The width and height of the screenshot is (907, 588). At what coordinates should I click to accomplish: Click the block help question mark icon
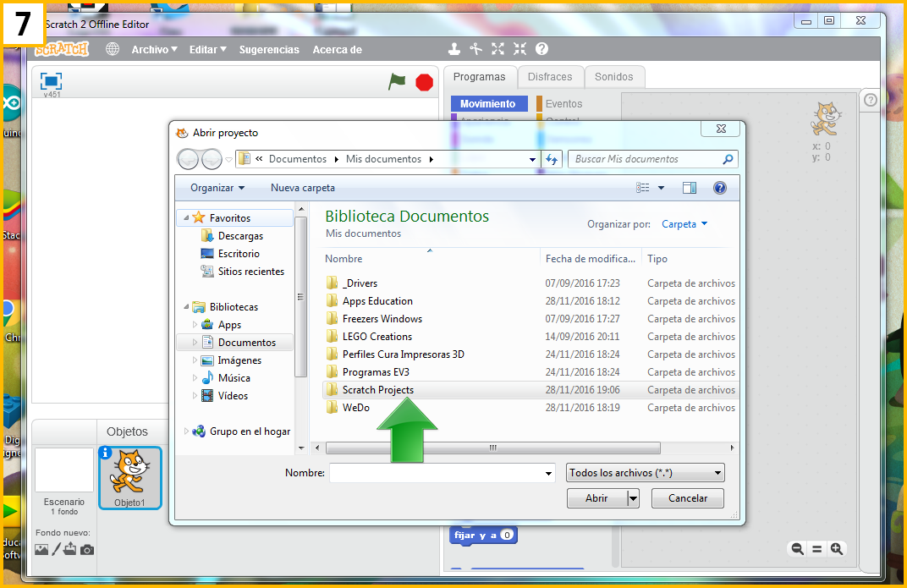541,49
